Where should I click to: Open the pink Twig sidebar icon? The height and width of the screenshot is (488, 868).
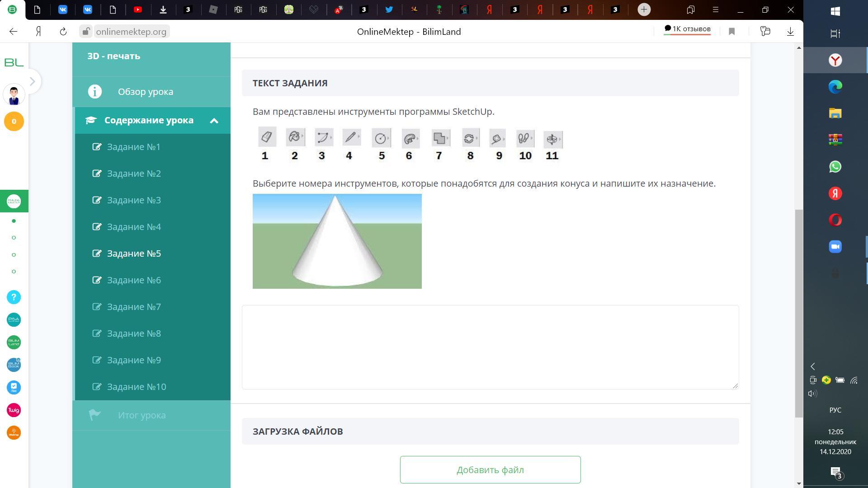[x=14, y=410]
